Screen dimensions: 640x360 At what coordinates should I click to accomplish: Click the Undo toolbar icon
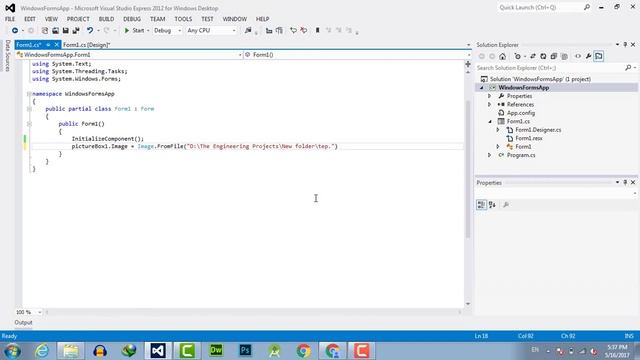pyautogui.click(x=90, y=31)
